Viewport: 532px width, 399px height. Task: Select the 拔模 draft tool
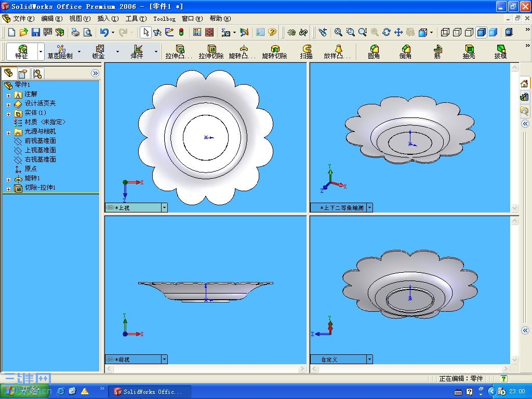[x=500, y=51]
